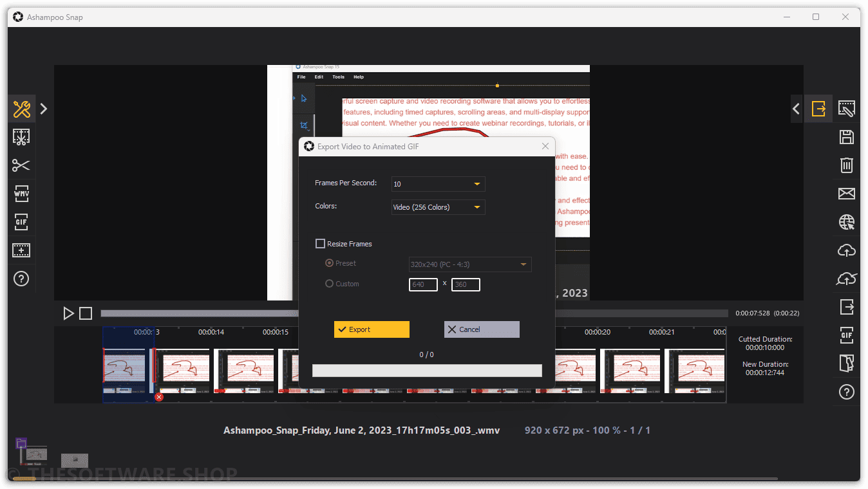
Task: Open help on the right toolbar
Action: coord(847,392)
